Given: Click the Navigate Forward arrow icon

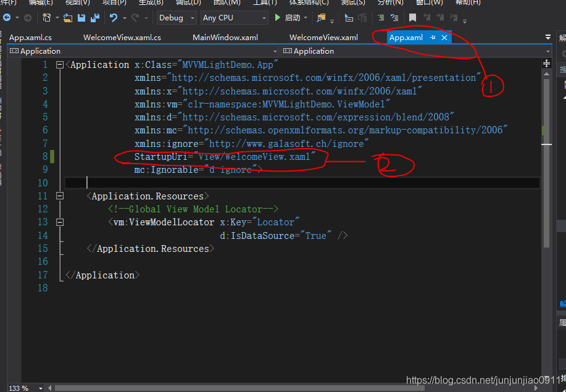Looking at the screenshot, I should 27,17.
